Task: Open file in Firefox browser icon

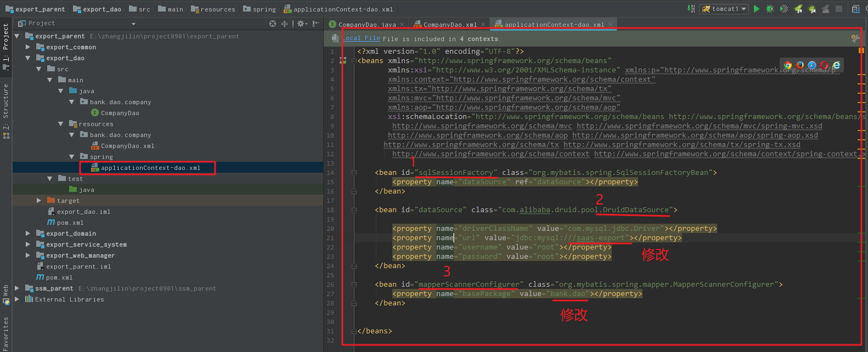Action: click(x=800, y=65)
